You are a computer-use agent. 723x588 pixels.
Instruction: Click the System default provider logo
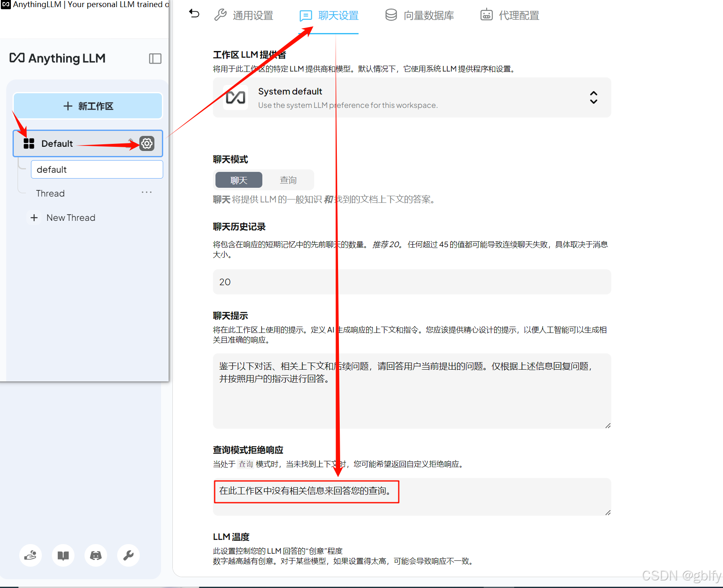[x=236, y=97]
